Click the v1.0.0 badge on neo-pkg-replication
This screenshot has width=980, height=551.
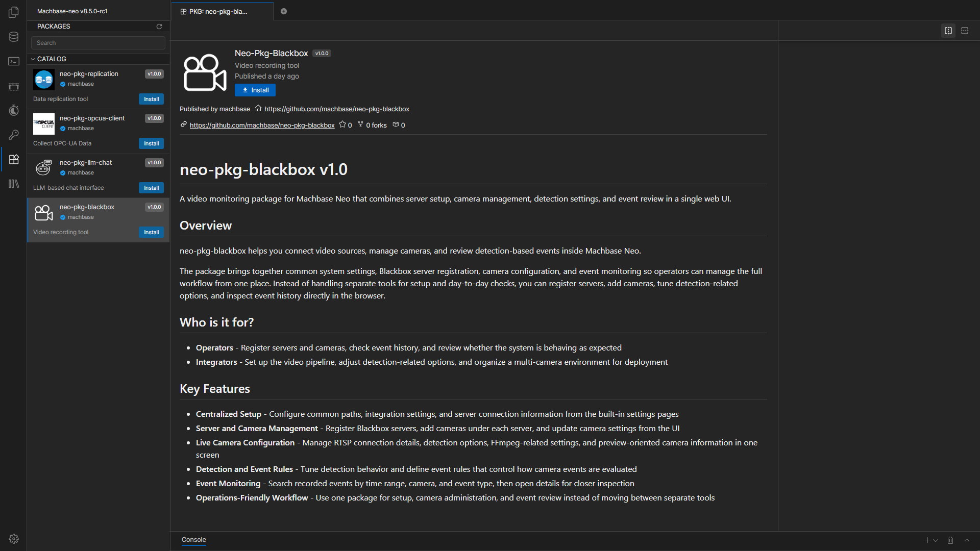[154, 74]
